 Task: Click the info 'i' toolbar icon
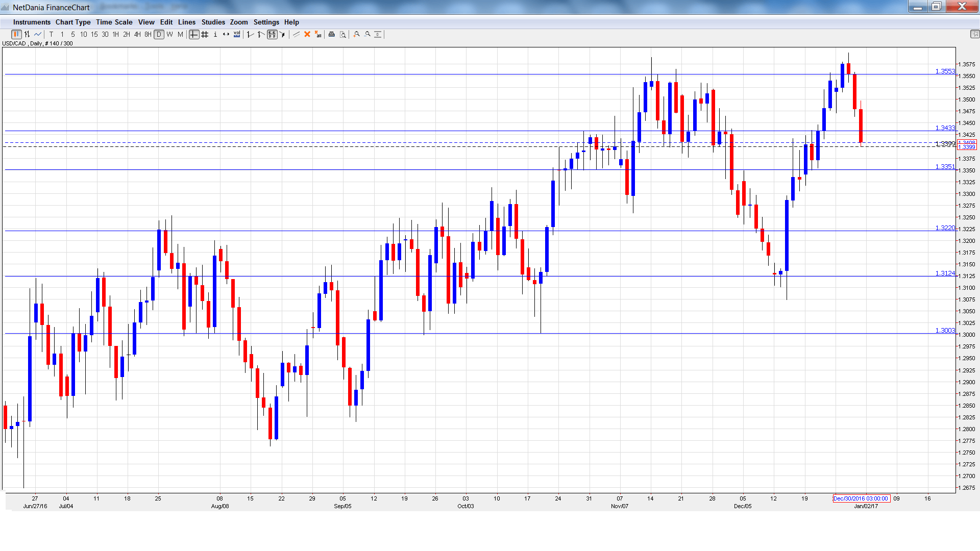click(215, 34)
